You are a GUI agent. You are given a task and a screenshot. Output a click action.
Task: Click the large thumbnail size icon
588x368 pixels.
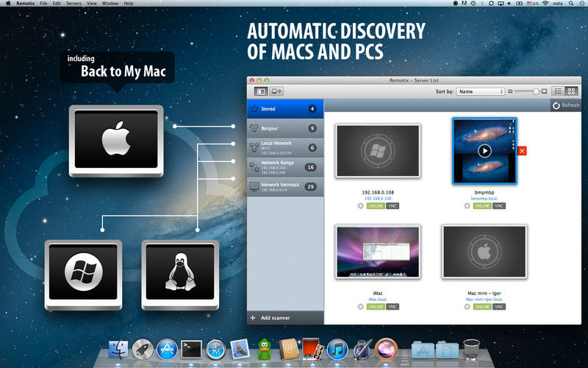pos(545,91)
